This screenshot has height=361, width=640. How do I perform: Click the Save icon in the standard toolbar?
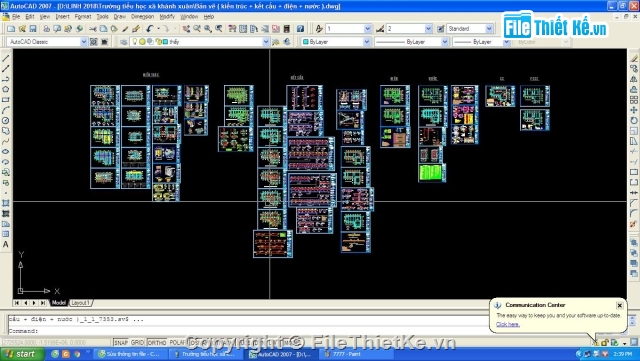coord(33,29)
